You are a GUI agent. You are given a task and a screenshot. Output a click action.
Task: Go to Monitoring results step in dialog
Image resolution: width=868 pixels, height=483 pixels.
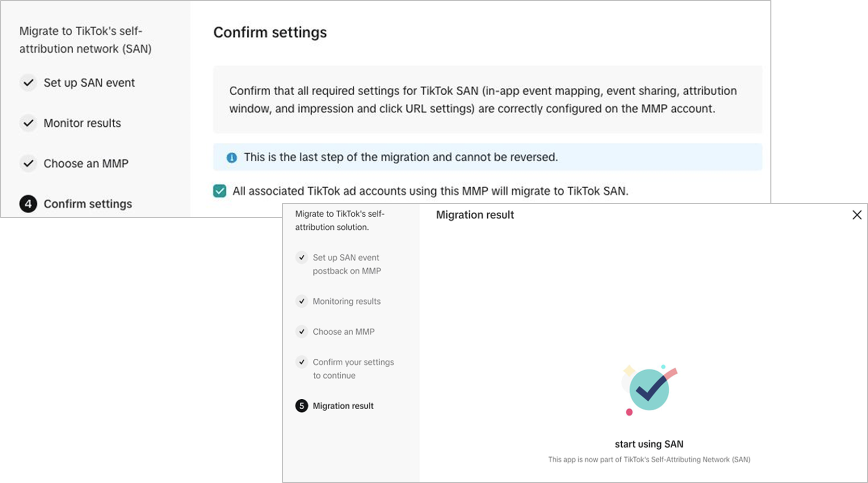tap(346, 301)
